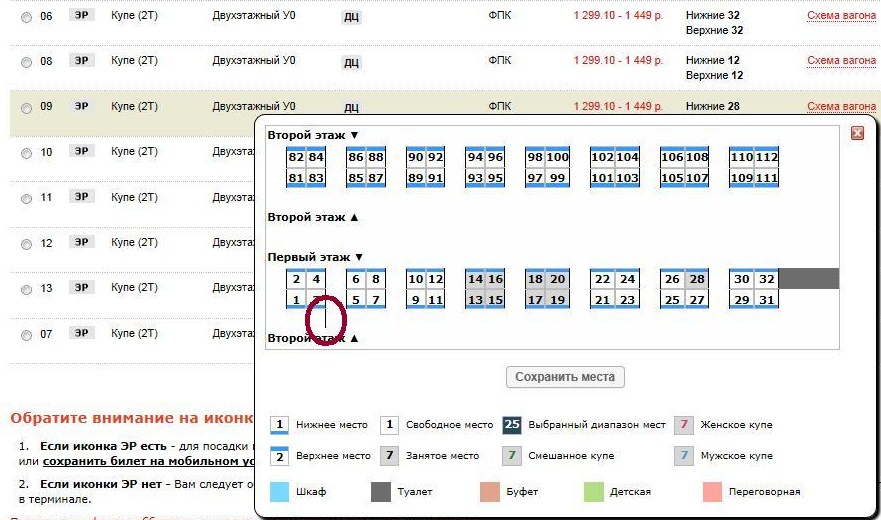The width and height of the screenshot is (881, 520).
Task: Collapse the top 'Второй этаж ▼' section
Action: tap(312, 134)
